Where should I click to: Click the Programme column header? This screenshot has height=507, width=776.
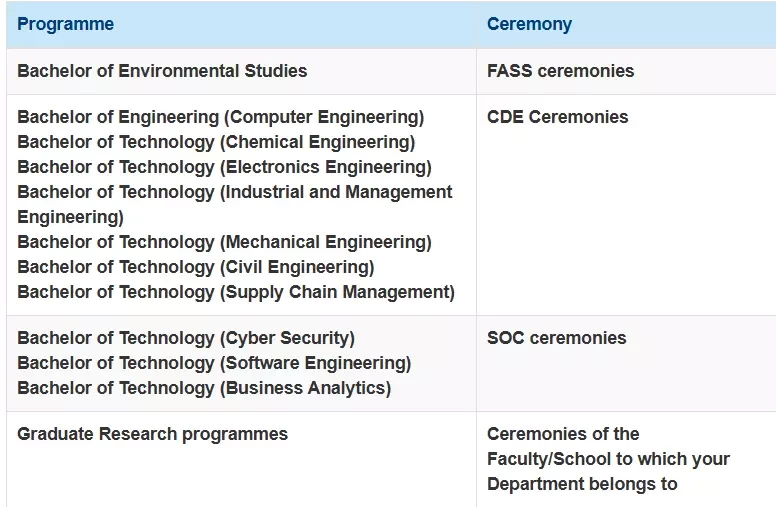click(x=65, y=24)
